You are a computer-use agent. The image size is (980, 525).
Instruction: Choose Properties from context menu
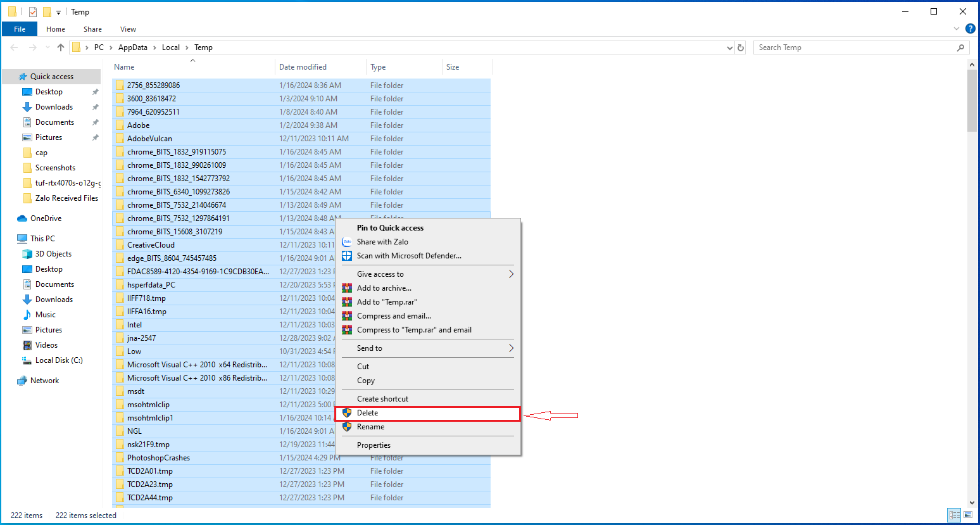[x=427, y=445]
